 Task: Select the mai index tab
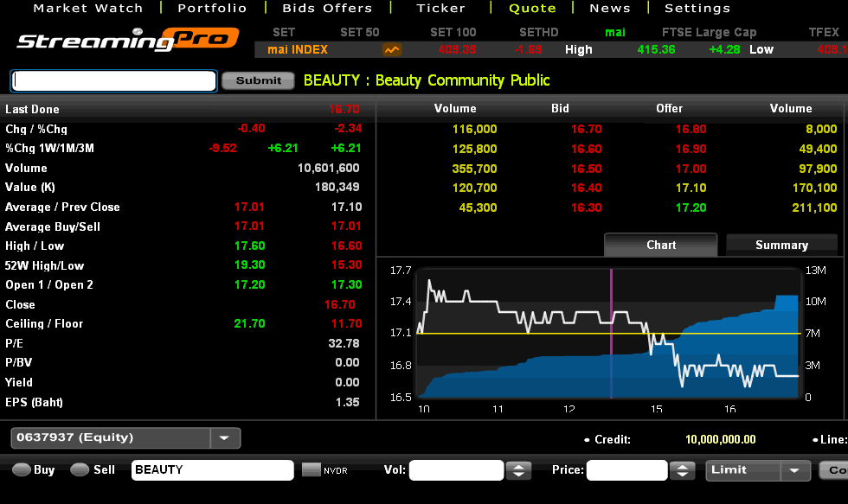pos(615,32)
